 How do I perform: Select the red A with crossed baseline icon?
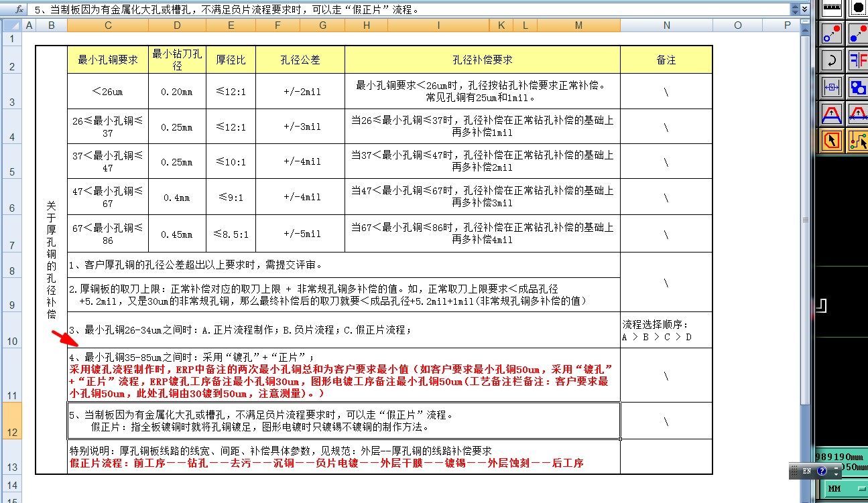858,114
